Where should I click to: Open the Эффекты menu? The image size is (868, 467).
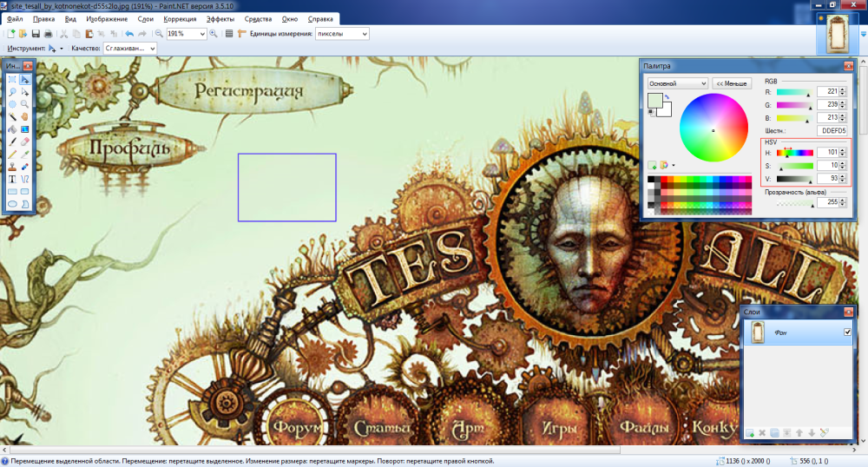pyautogui.click(x=220, y=19)
